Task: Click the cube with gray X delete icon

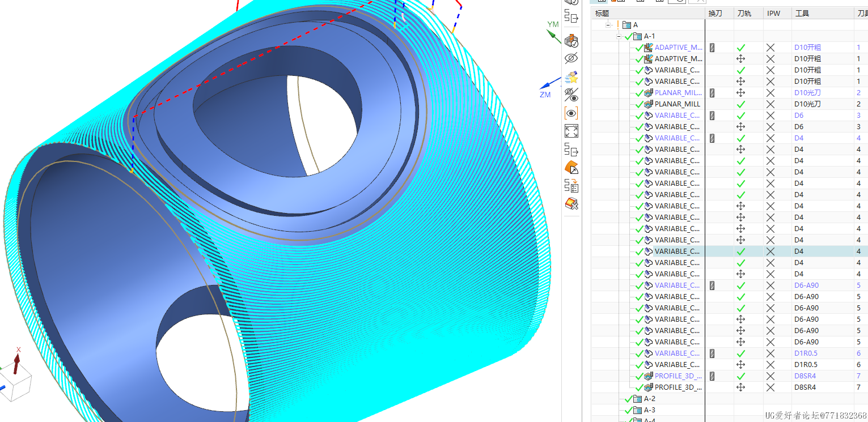Action: pyautogui.click(x=571, y=203)
